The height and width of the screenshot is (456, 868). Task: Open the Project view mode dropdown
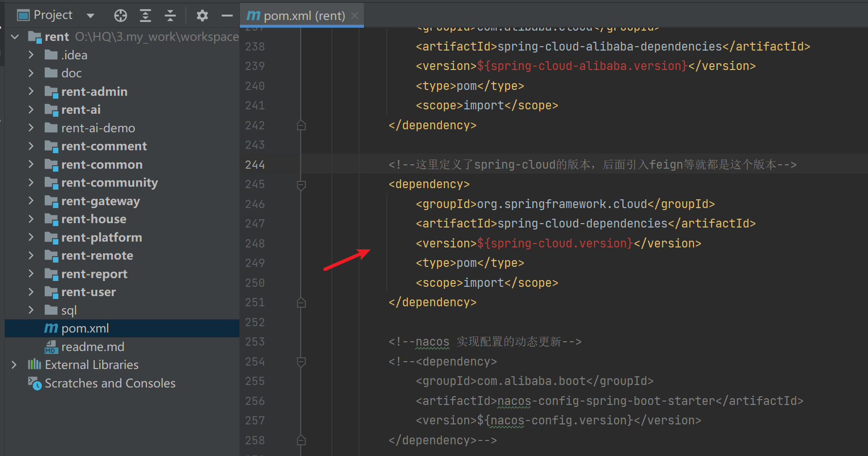90,15
